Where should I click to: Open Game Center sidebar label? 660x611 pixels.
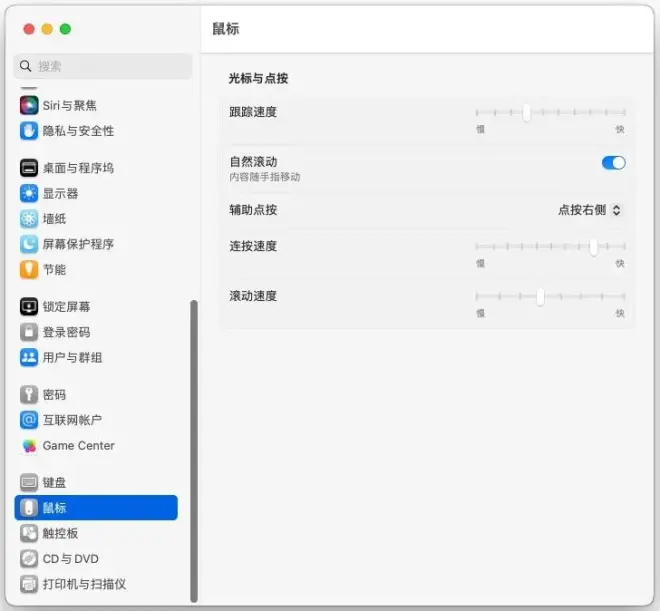coord(79,446)
